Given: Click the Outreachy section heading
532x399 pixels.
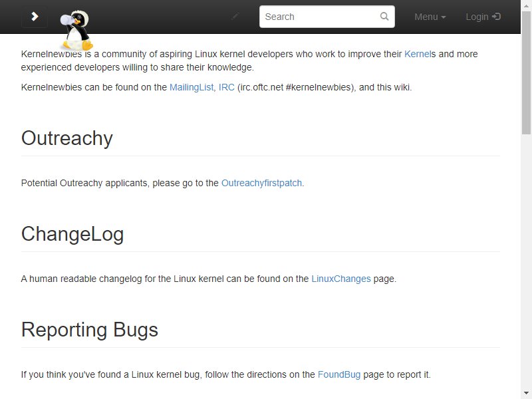Looking at the screenshot, I should 67,138.
